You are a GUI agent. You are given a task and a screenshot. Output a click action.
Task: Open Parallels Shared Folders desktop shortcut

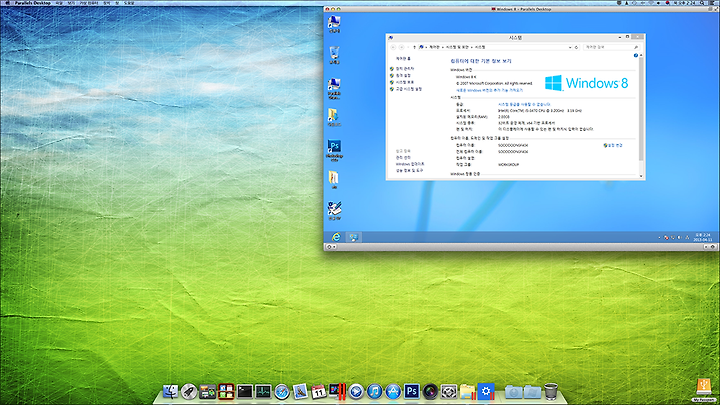334,88
